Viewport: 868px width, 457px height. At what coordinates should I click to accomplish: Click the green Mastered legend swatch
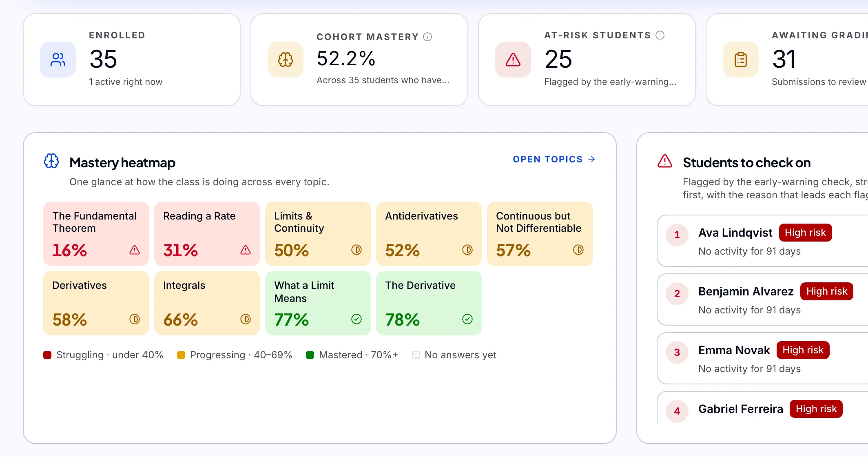click(x=310, y=355)
